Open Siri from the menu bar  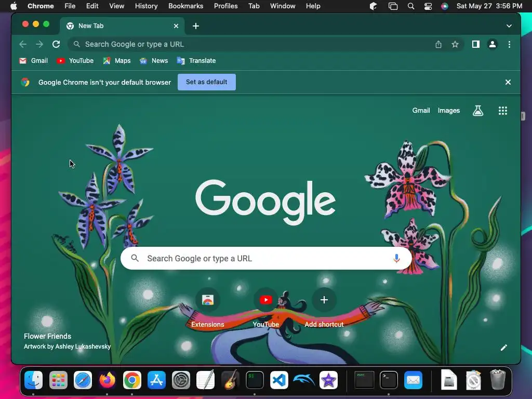pyautogui.click(x=445, y=6)
